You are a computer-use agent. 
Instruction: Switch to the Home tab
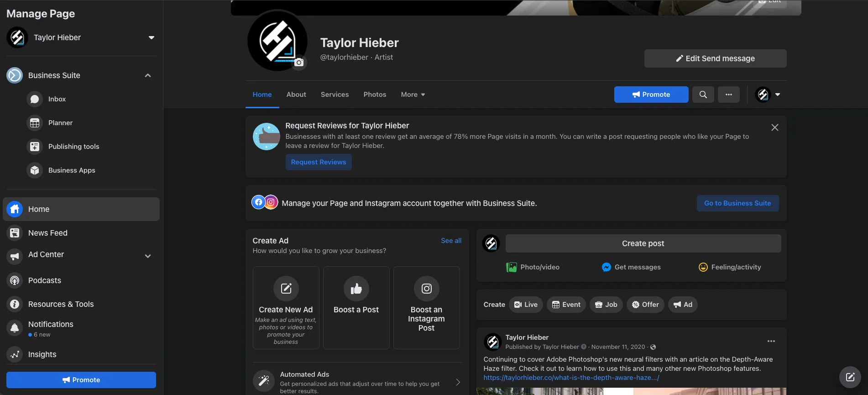pyautogui.click(x=262, y=95)
